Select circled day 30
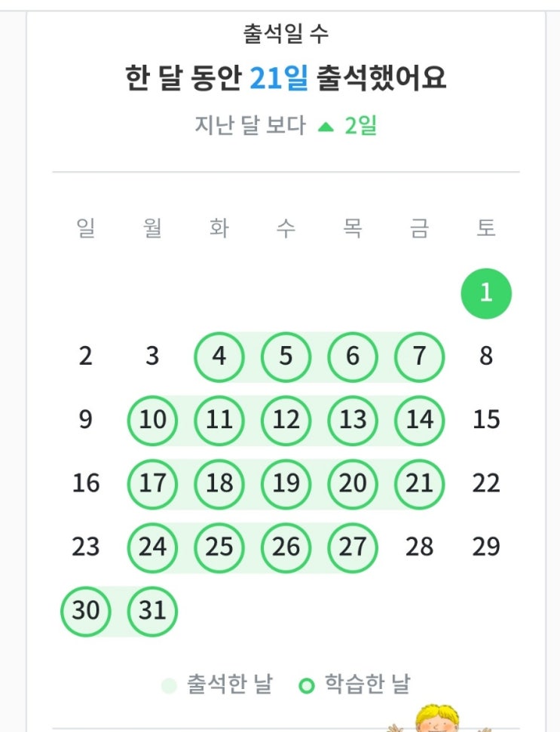The width and height of the screenshot is (560, 732). (x=86, y=611)
